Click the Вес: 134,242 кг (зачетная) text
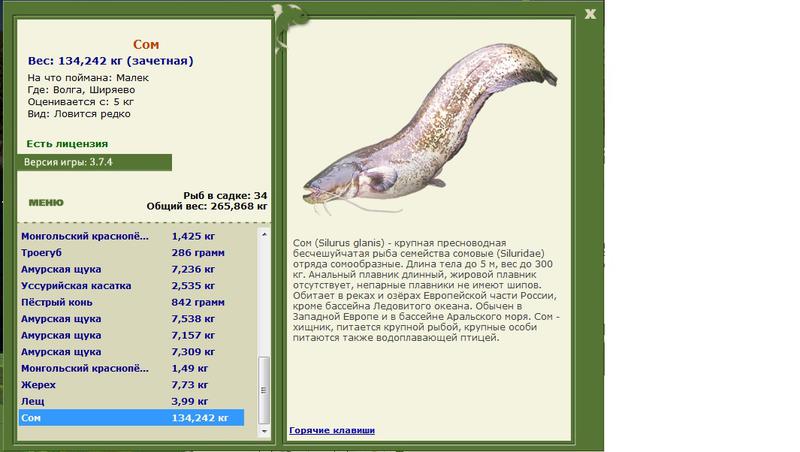The width and height of the screenshot is (800, 452). (x=110, y=61)
